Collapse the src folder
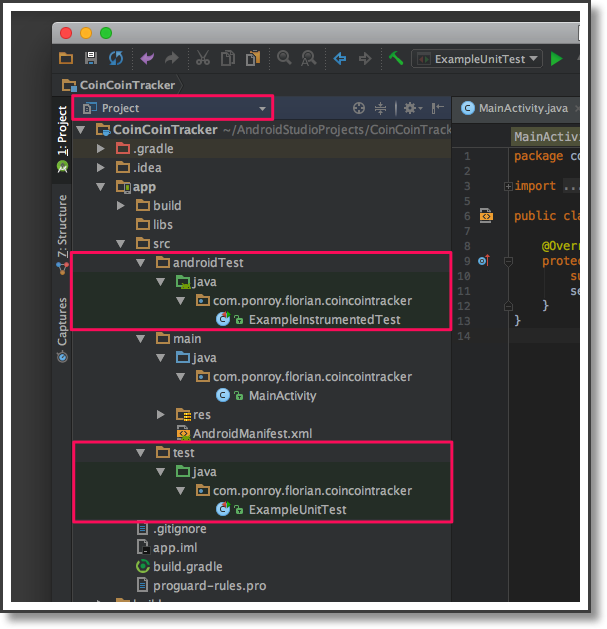Screen dimensions: 607x629 coord(120,244)
